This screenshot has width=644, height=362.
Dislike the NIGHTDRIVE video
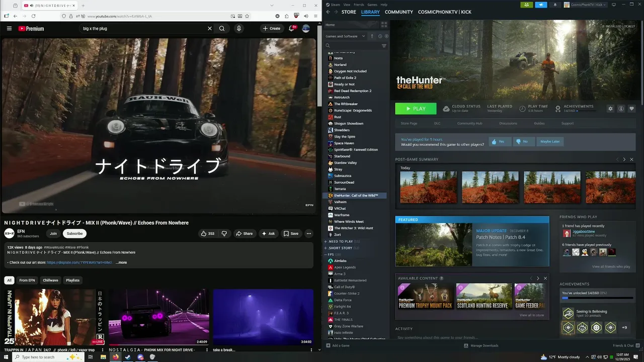tap(224, 233)
